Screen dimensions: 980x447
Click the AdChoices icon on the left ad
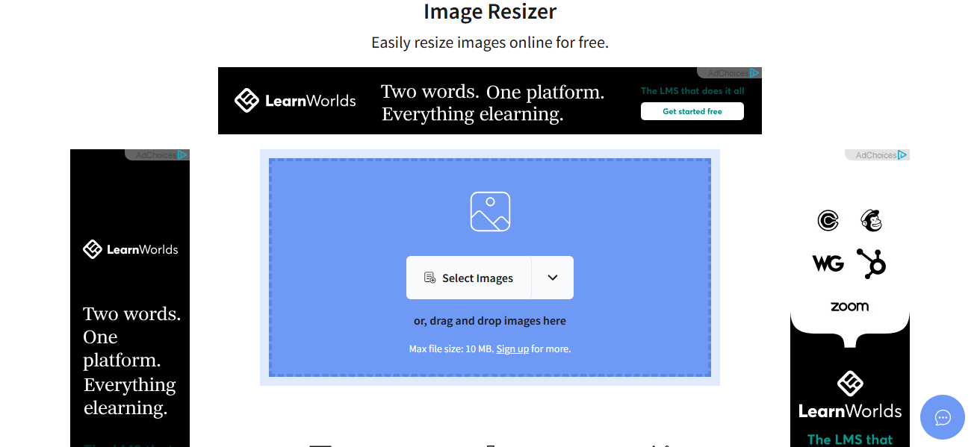coord(183,154)
